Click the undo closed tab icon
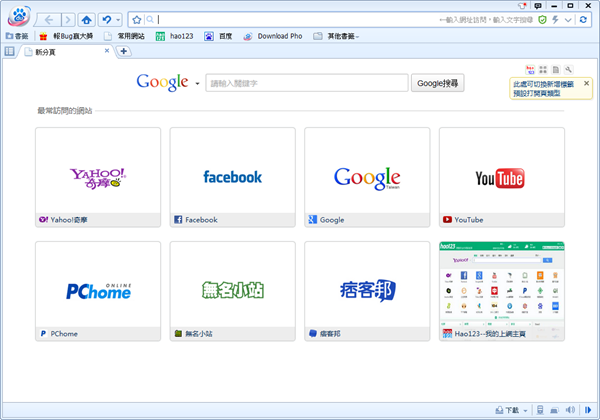This screenshot has height=420, width=600. click(106, 19)
